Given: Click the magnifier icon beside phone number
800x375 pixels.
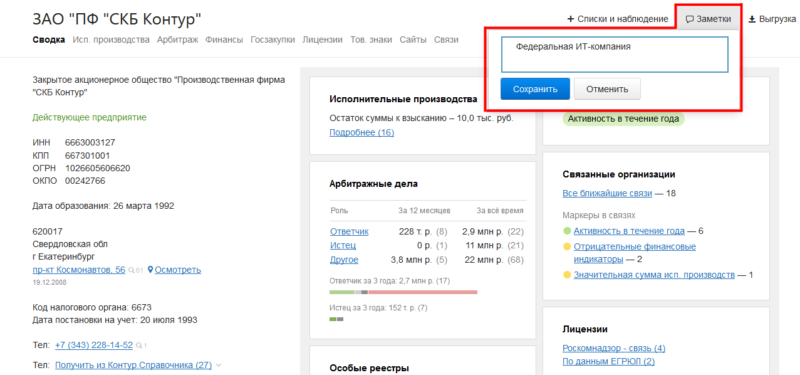Looking at the screenshot, I should click(139, 345).
